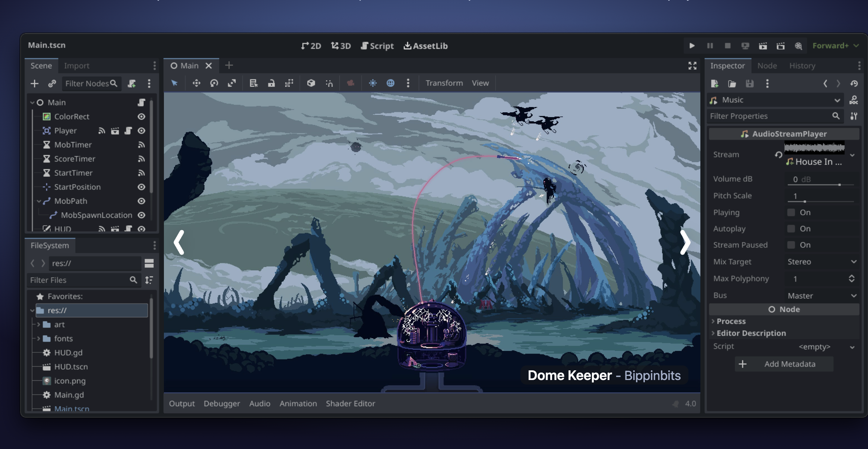Toggle visibility of ColorRect node
Image resolution: width=868 pixels, height=449 pixels.
click(x=141, y=116)
